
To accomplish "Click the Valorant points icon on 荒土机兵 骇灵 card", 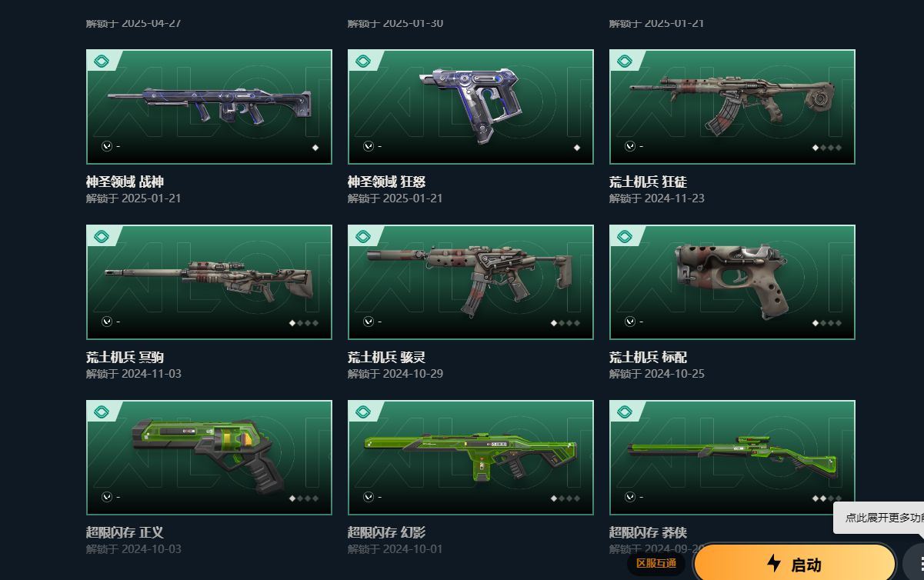I will pos(369,322).
